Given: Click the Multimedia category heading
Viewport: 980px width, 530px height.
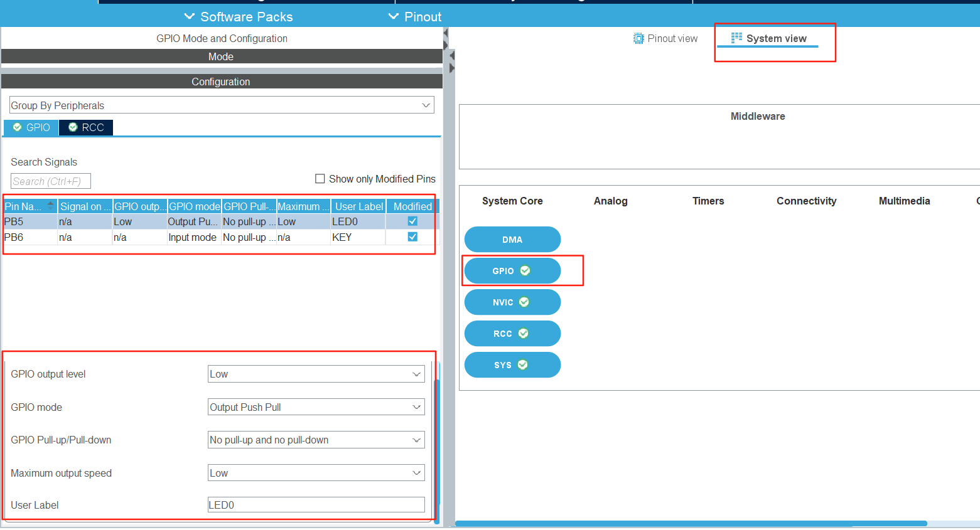Looking at the screenshot, I should pyautogui.click(x=904, y=201).
